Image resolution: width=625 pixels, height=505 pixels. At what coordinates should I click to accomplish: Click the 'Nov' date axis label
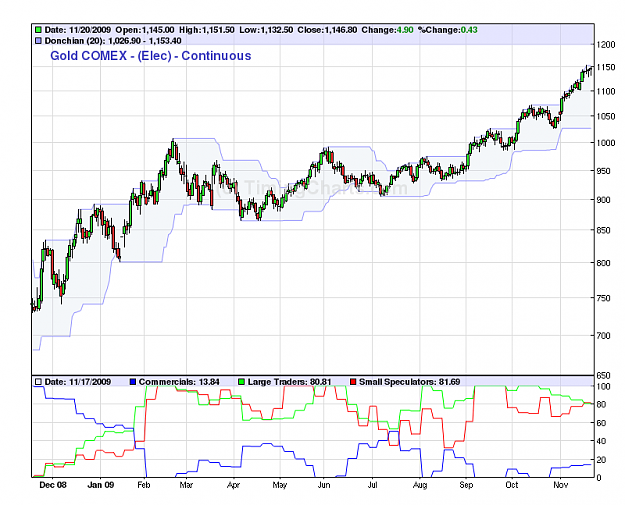pyautogui.click(x=560, y=485)
